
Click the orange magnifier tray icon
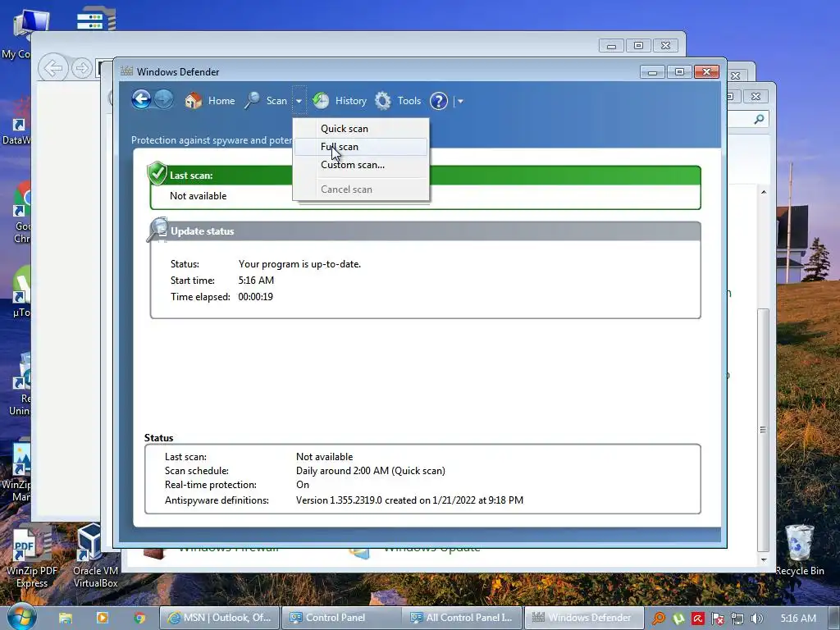659,619
